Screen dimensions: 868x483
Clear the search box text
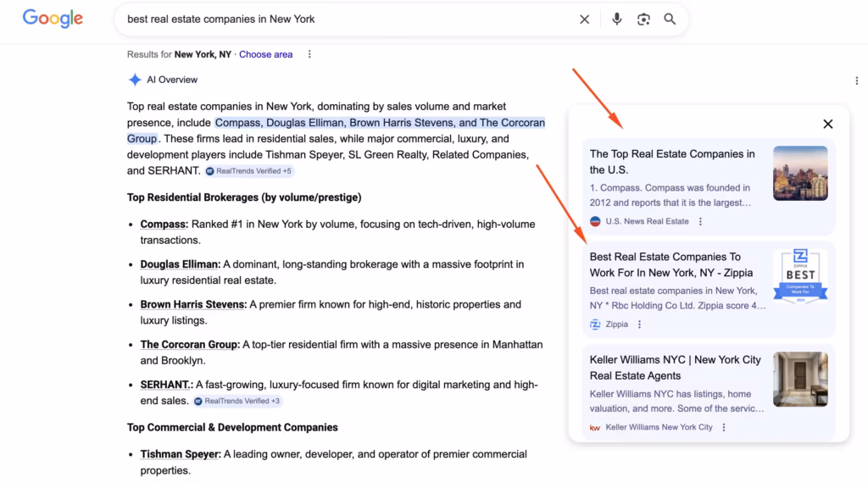[x=584, y=19]
